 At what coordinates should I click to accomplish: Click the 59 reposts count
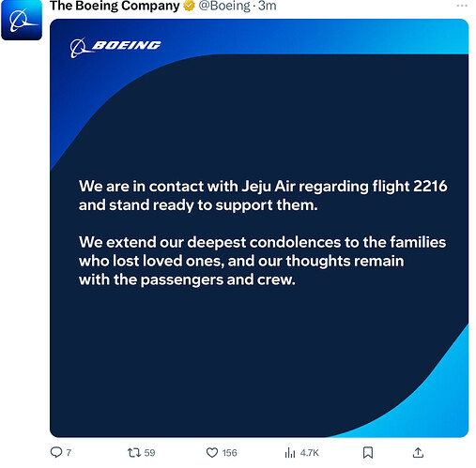149,453
